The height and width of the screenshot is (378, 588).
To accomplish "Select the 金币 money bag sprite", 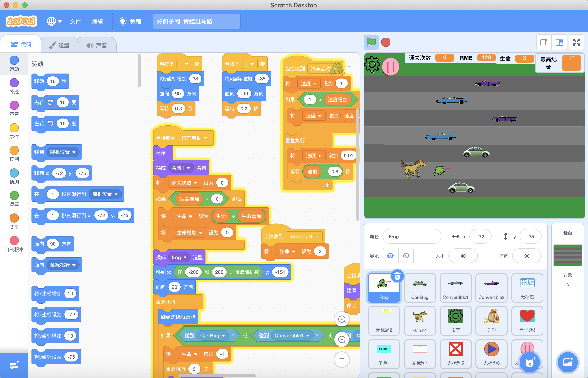I will pos(491,321).
